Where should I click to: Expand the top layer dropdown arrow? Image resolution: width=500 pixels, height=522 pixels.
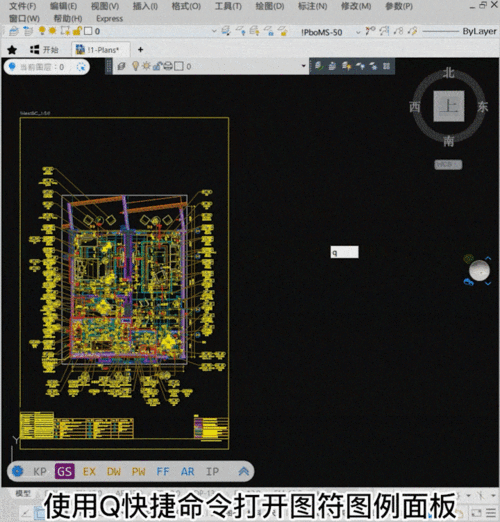pos(214,31)
